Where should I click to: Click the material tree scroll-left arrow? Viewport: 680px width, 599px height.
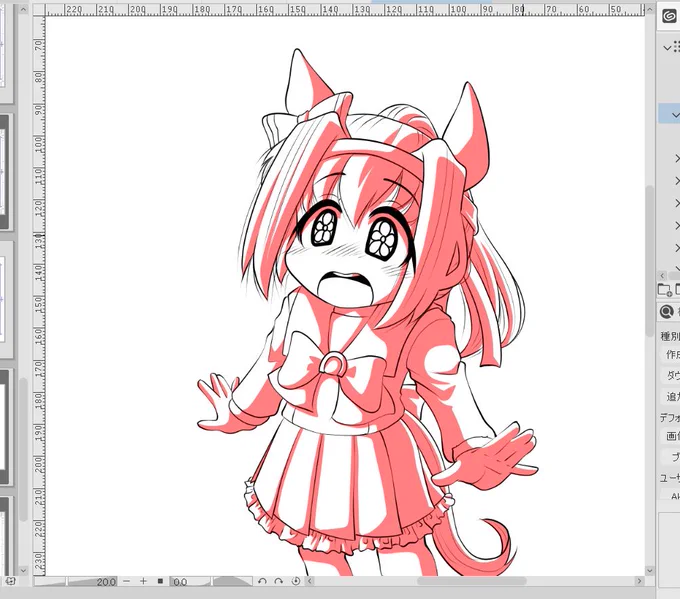tap(662, 275)
